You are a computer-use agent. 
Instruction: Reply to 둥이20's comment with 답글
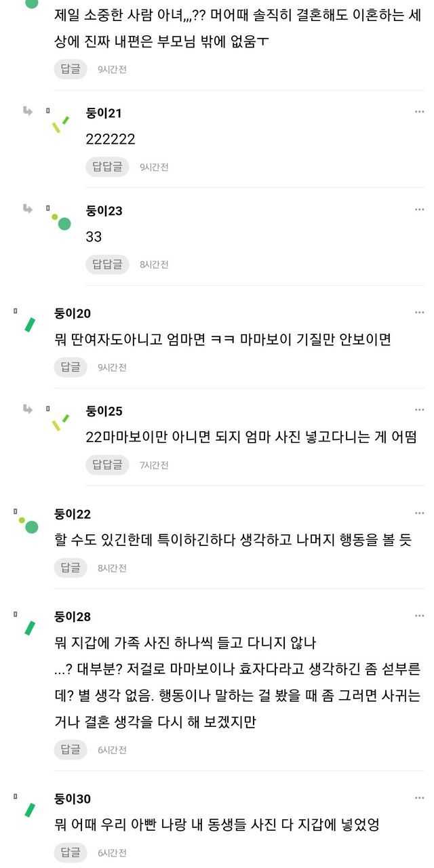[x=71, y=367]
